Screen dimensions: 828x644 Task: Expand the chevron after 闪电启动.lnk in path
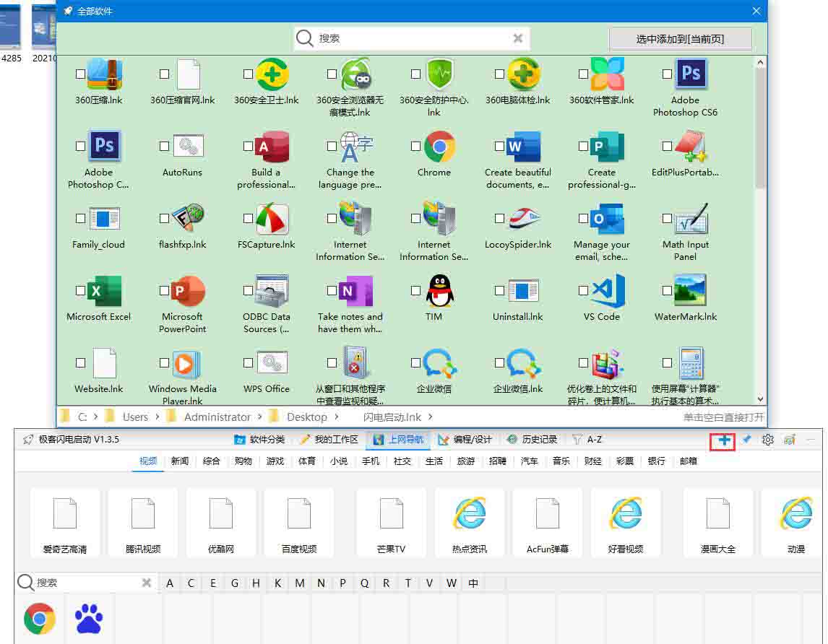click(x=431, y=417)
